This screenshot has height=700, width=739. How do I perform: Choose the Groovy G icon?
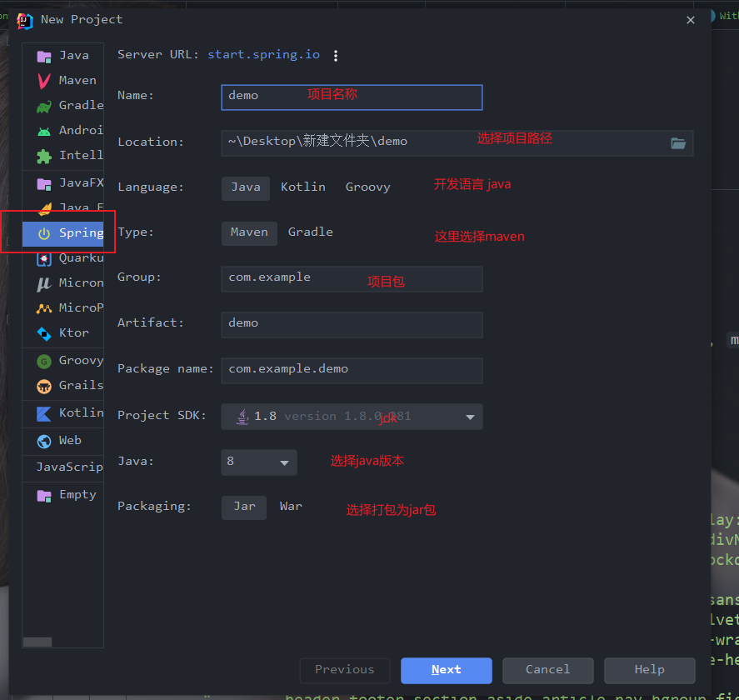click(x=44, y=362)
